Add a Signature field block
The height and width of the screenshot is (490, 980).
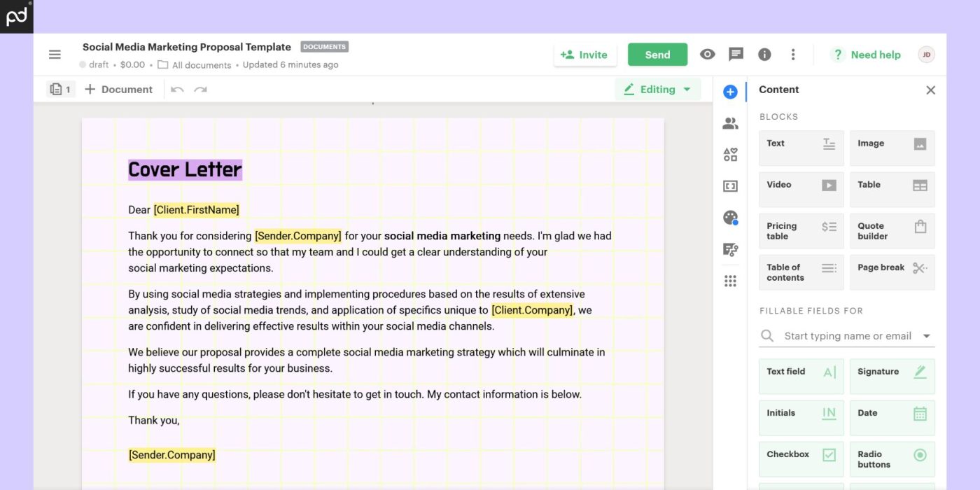tap(892, 376)
